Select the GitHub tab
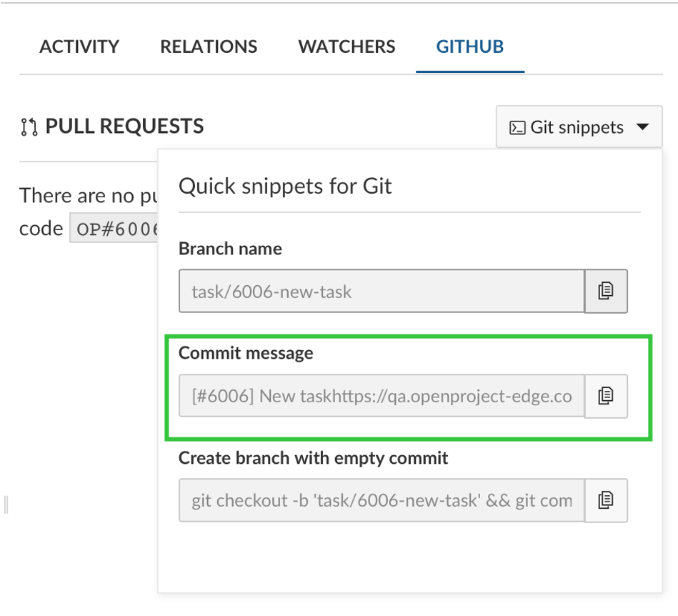 point(470,47)
